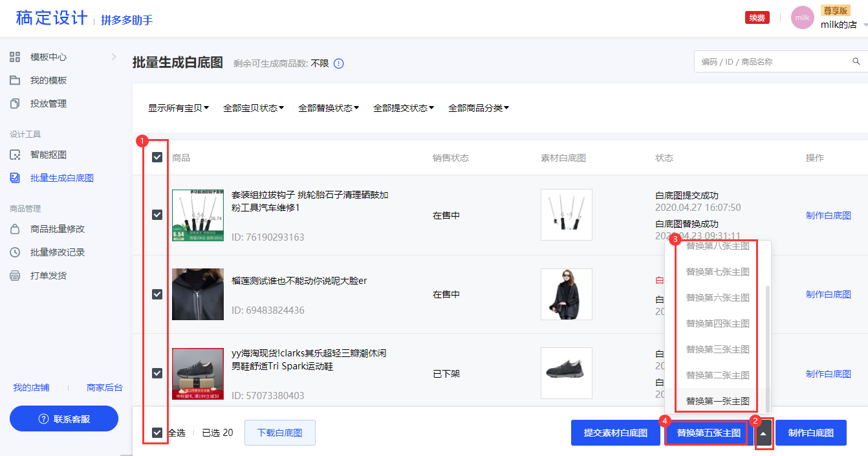Uncheck the 套装组拉拔钩子 product row
The height and width of the screenshot is (456, 868).
(156, 214)
